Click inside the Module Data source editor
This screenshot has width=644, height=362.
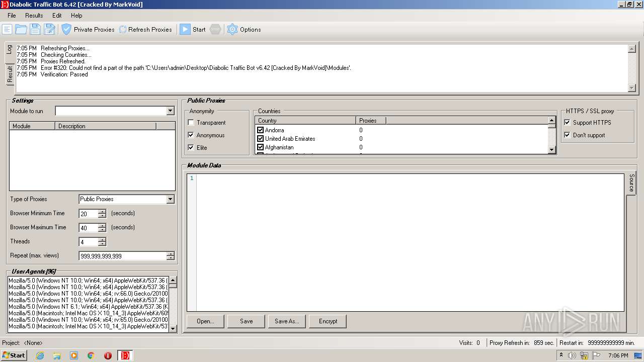pos(410,242)
